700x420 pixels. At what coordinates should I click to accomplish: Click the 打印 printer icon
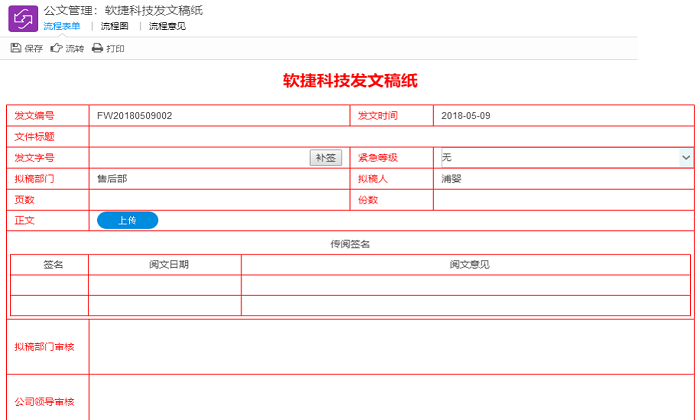coord(97,48)
